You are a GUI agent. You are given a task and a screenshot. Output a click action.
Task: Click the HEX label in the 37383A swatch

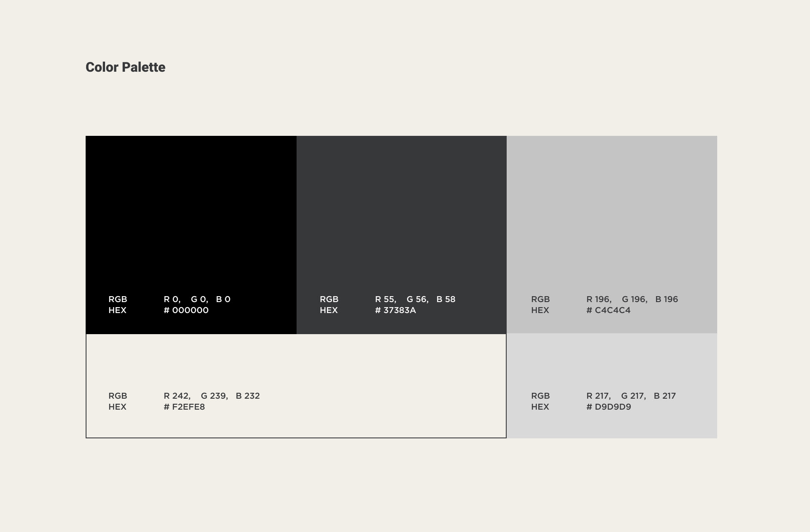point(329,310)
